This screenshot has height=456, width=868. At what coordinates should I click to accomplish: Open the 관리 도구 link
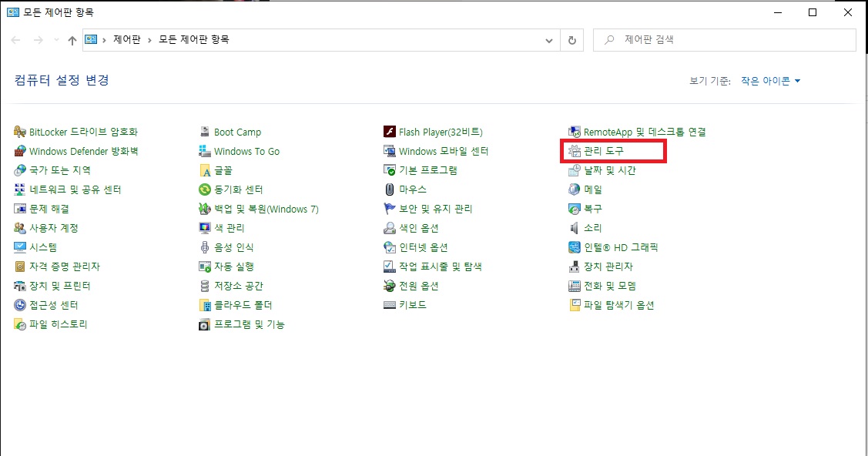[x=604, y=151]
